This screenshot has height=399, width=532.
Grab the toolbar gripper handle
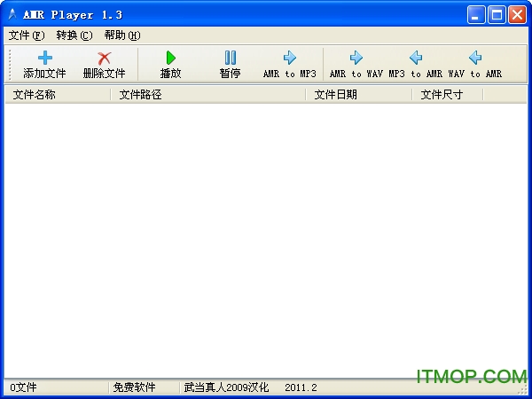(x=10, y=65)
